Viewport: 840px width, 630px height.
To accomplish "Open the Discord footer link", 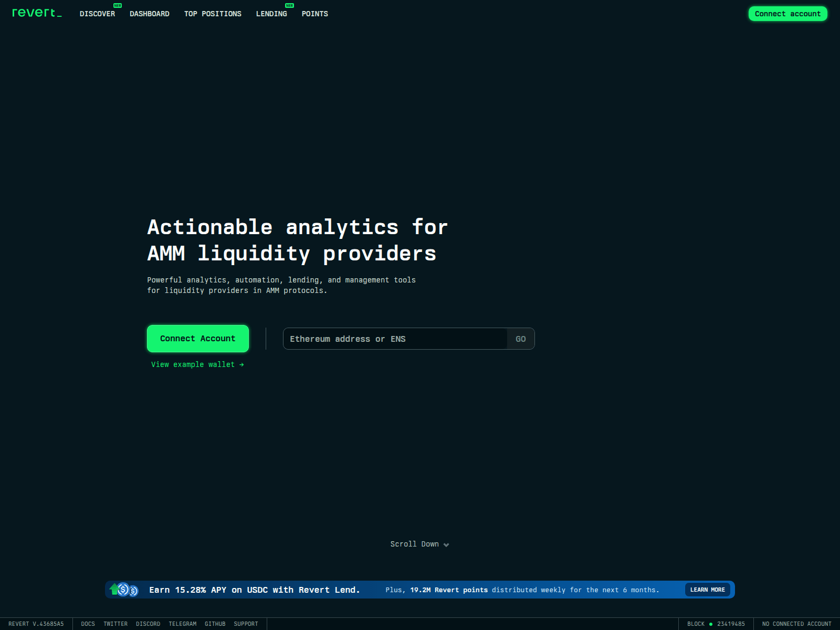I will click(x=148, y=624).
